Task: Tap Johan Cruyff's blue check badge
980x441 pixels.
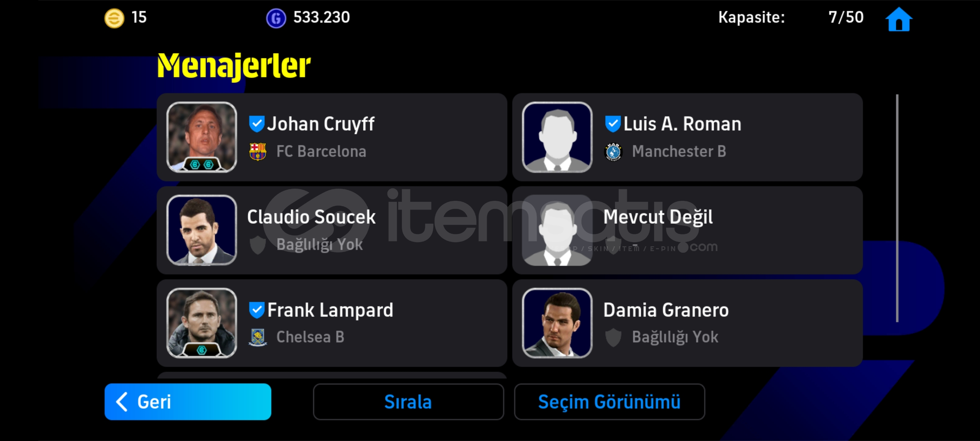Action: [x=256, y=124]
